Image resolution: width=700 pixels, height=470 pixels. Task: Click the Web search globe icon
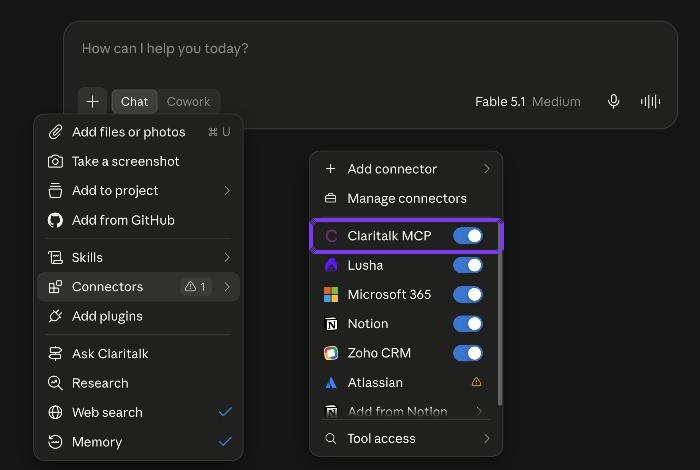point(55,412)
